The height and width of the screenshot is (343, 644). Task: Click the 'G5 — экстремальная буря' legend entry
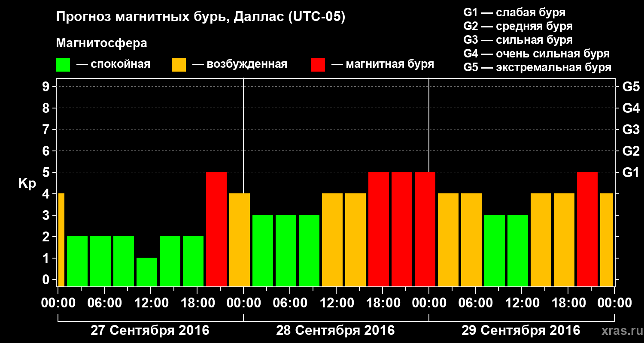point(537,67)
